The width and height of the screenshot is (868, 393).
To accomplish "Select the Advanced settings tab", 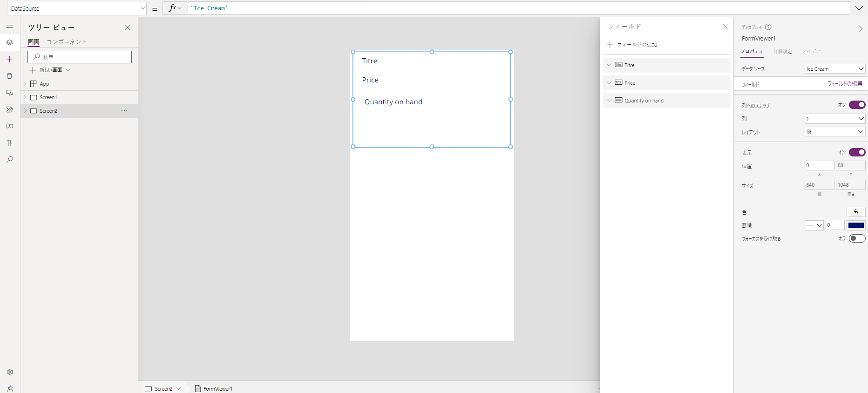I will click(783, 51).
